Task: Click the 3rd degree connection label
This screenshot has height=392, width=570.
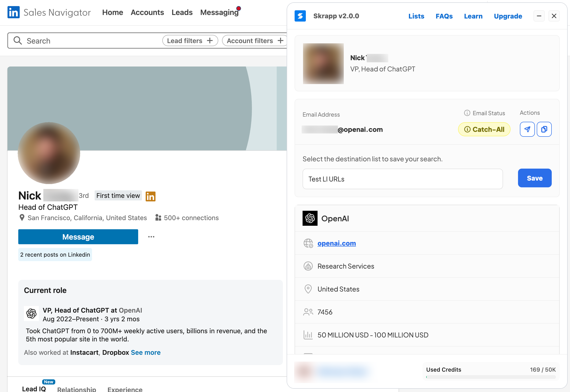Action: [84, 196]
